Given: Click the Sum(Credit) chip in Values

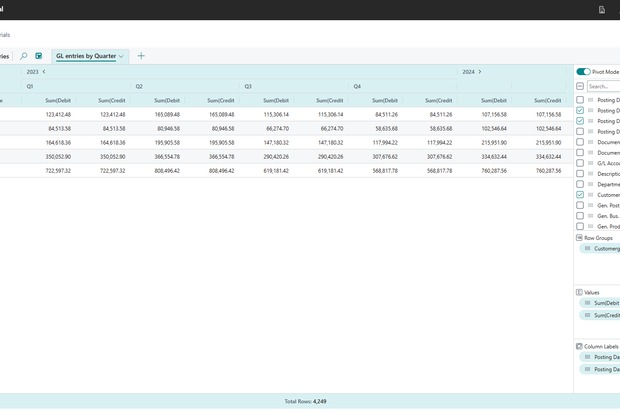Looking at the screenshot, I should coord(600,315).
